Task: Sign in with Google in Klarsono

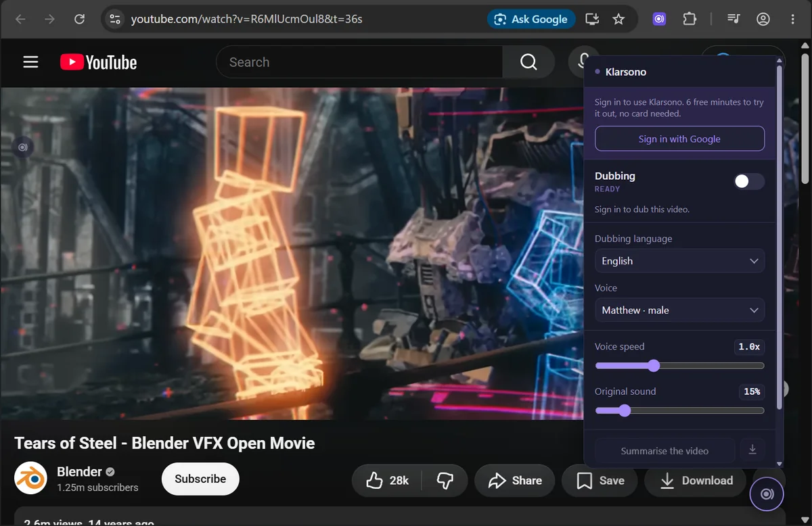Action: click(679, 139)
